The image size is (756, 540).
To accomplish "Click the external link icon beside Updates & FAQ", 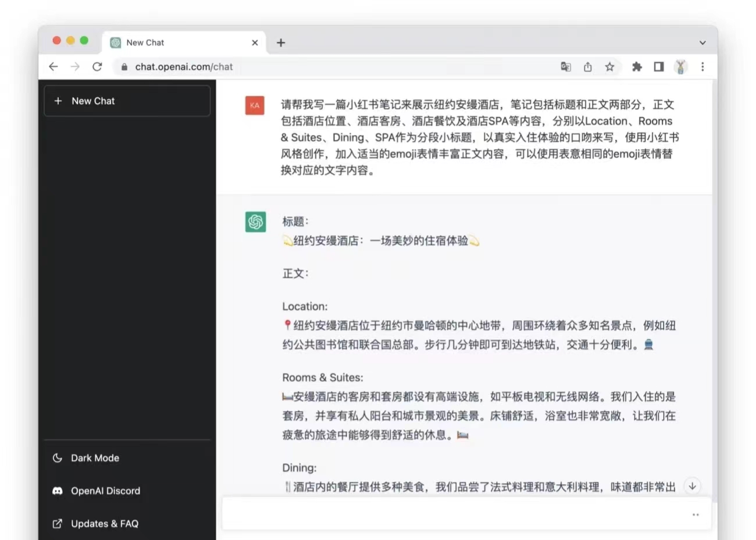I will tap(57, 524).
